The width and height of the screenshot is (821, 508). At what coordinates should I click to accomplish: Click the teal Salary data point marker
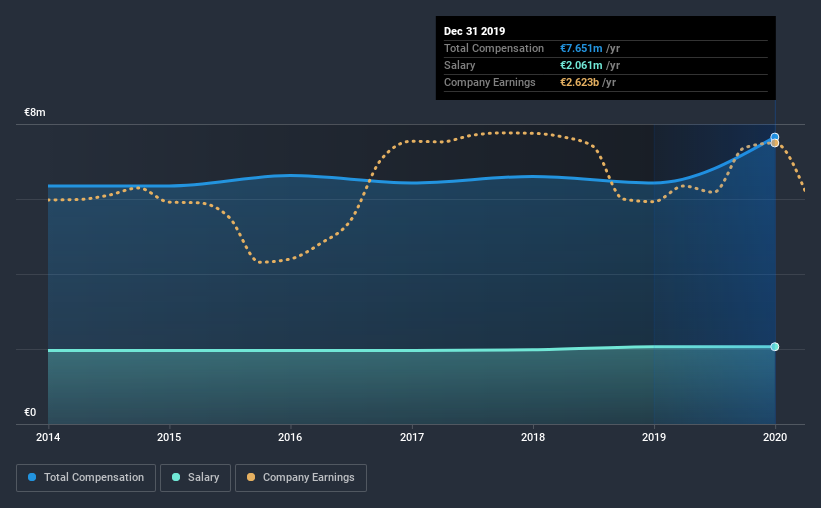774,347
